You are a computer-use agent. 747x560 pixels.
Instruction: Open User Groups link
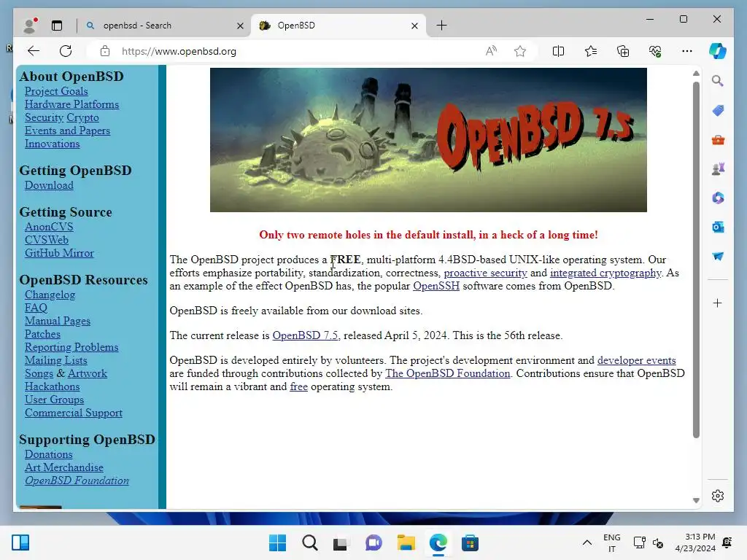click(x=54, y=400)
